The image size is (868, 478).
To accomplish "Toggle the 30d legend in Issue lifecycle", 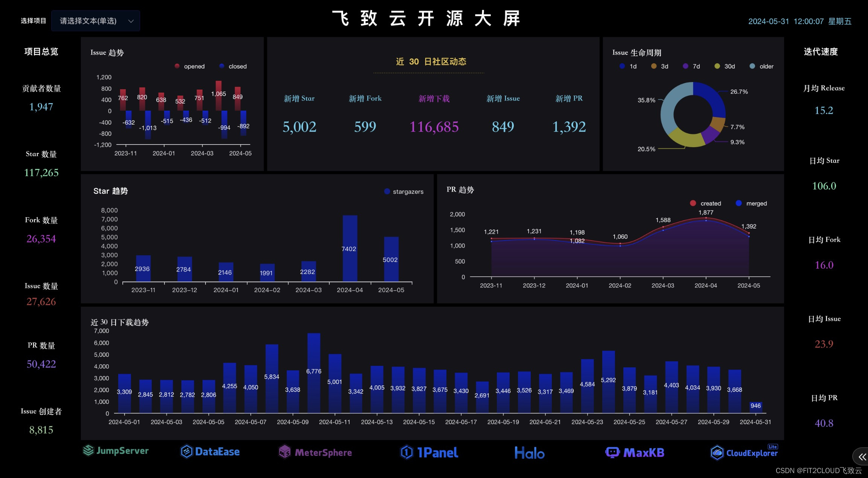I will (x=725, y=66).
